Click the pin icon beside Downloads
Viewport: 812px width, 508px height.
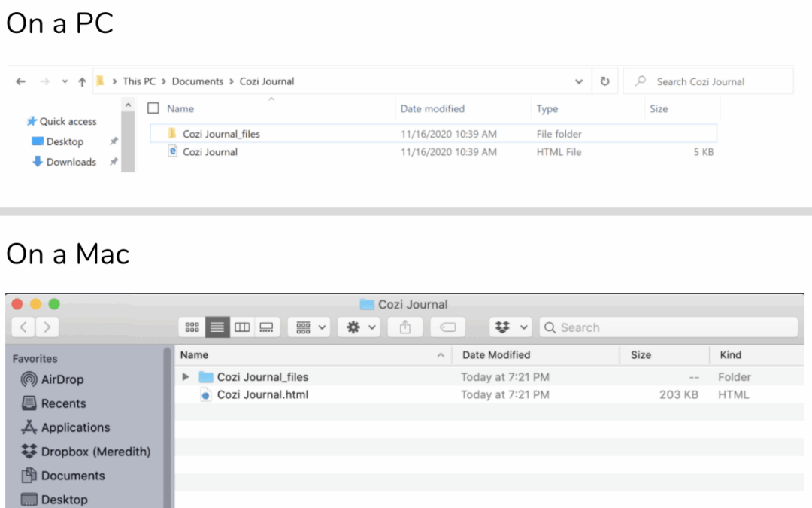pos(114,162)
